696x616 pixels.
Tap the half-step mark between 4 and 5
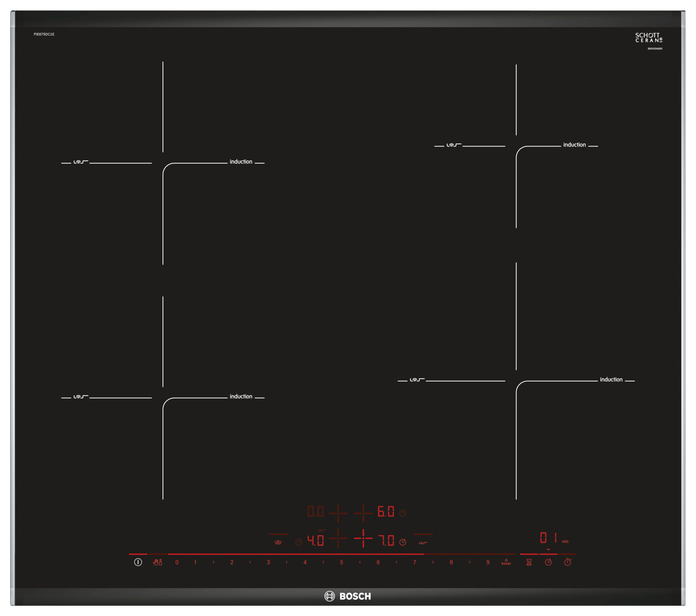click(323, 562)
